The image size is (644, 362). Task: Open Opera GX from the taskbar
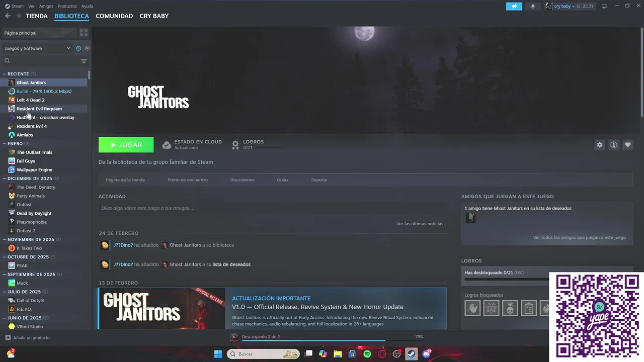click(382, 354)
